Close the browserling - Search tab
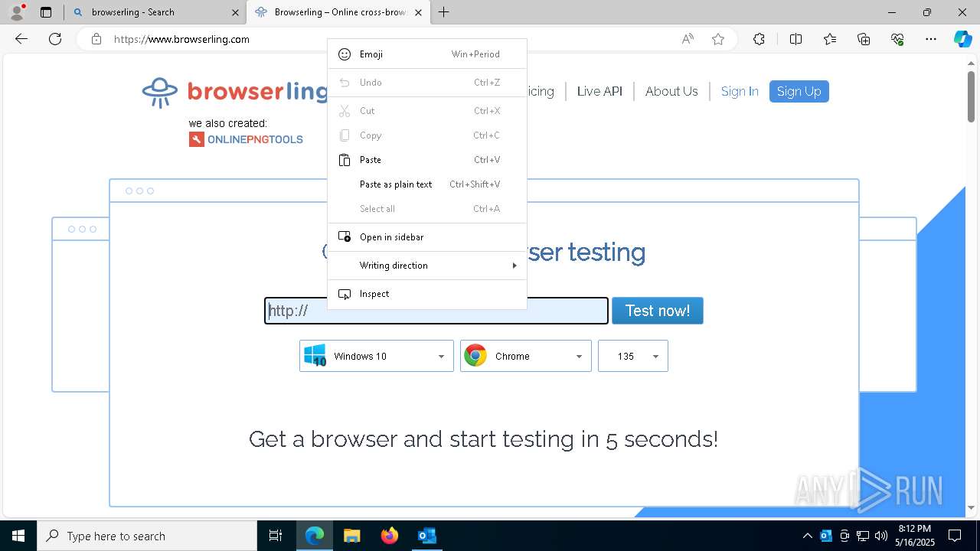Image resolution: width=980 pixels, height=551 pixels. point(235,12)
